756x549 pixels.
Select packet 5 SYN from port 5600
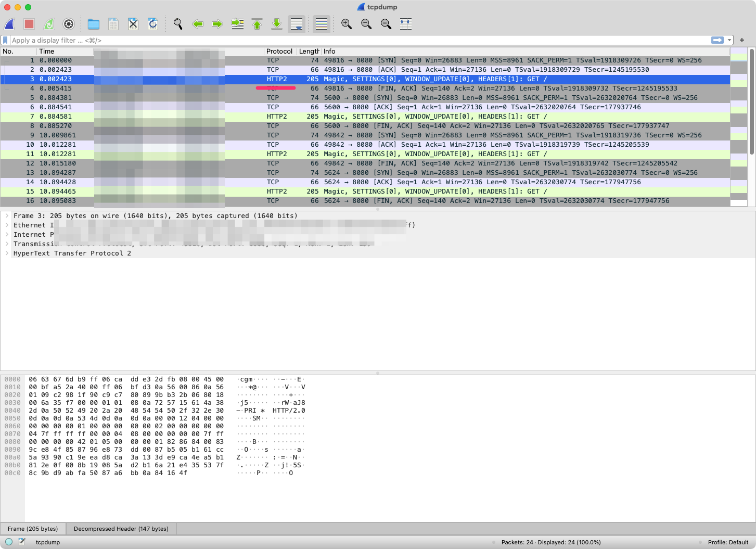(365, 98)
